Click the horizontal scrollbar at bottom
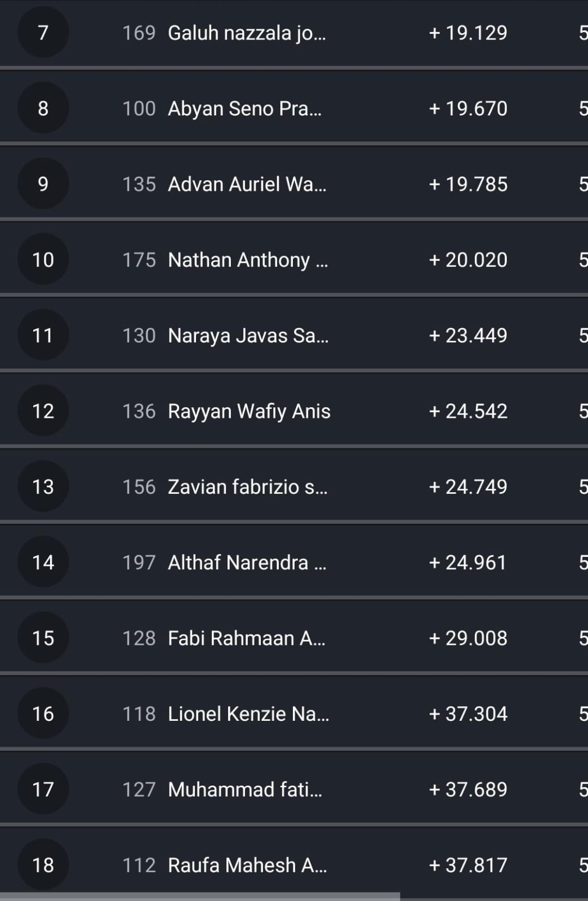The width and height of the screenshot is (588, 901). coord(200,896)
